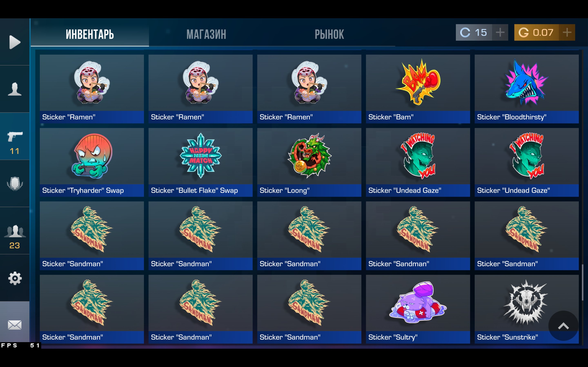
Task: Select the Sticker "Bam" item
Action: click(418, 89)
